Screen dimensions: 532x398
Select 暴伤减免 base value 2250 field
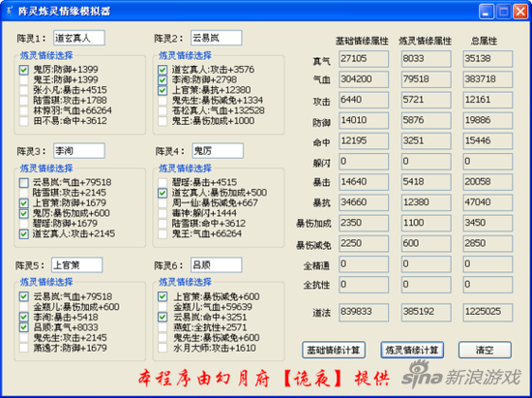(x=364, y=244)
